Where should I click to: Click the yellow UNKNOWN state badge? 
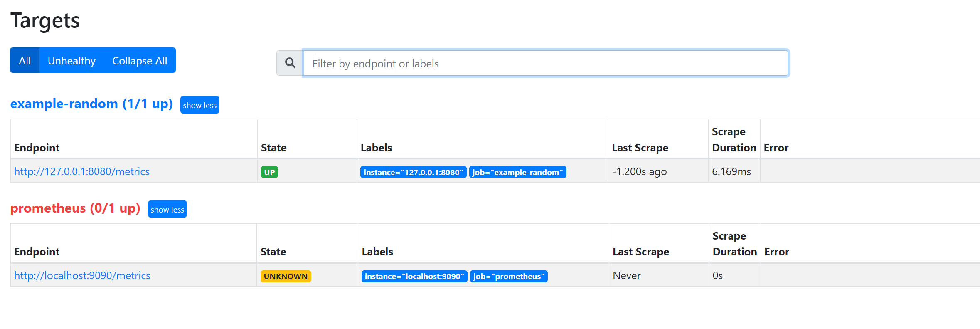point(286,277)
